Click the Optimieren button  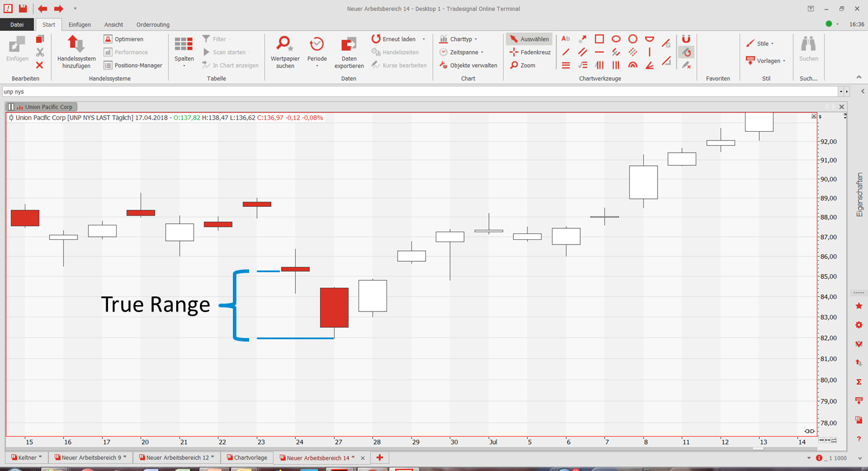pos(124,39)
